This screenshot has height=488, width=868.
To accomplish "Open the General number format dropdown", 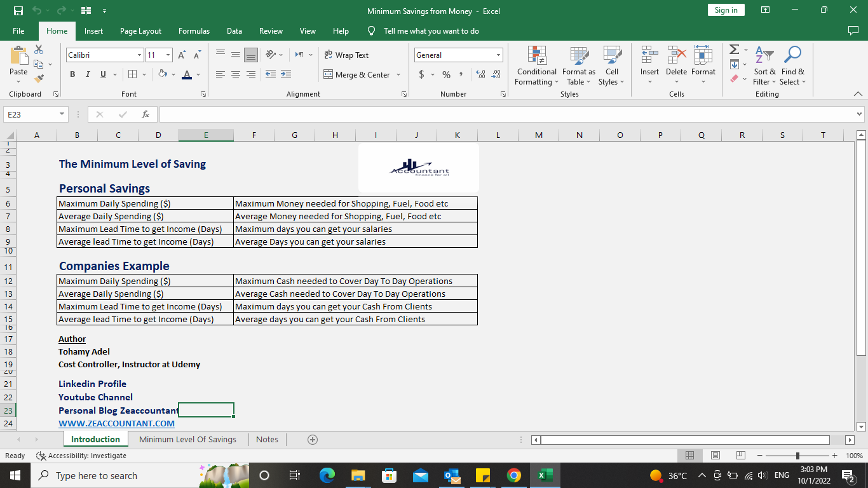I will point(498,55).
